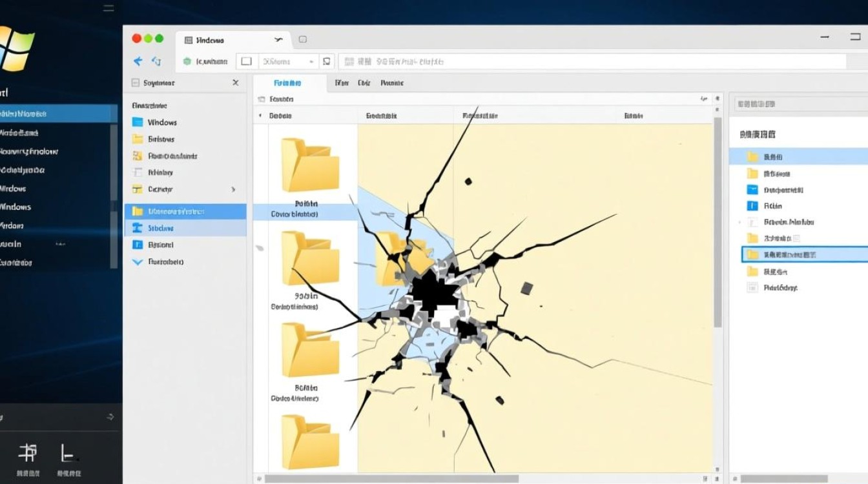
Task: Switch to the blue highlighted first tab
Action: pyautogui.click(x=288, y=83)
